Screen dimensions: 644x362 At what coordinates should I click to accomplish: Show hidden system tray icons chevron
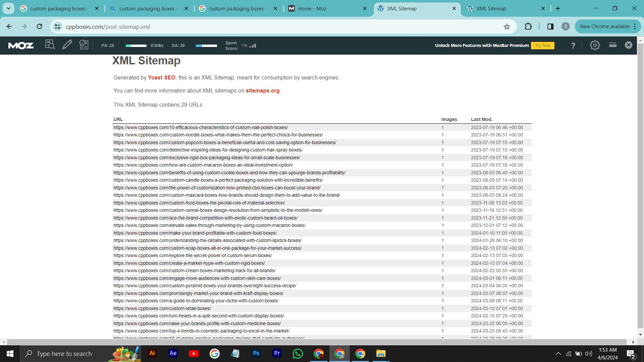pyautogui.click(x=558, y=354)
